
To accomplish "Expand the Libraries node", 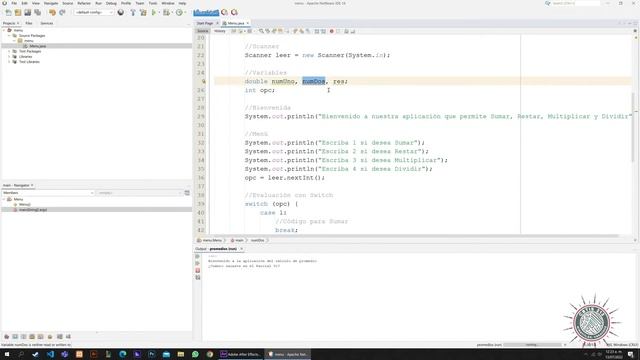I will pos(9,57).
